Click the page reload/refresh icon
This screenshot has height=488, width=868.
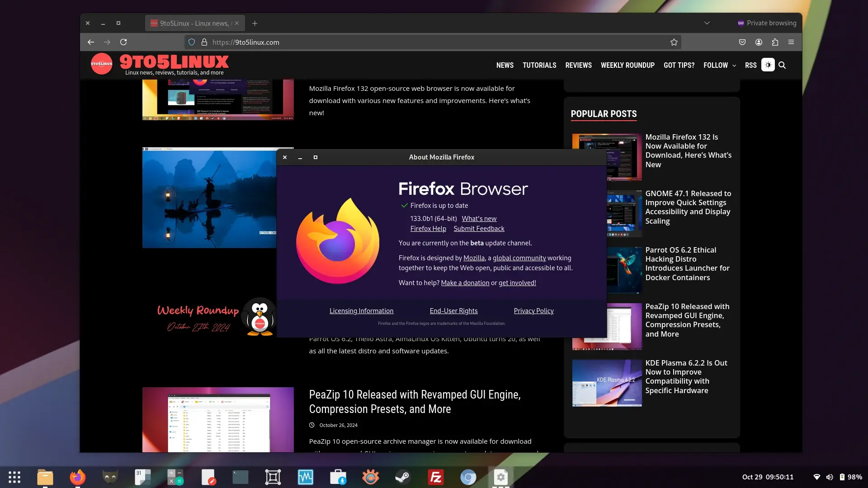[124, 42]
